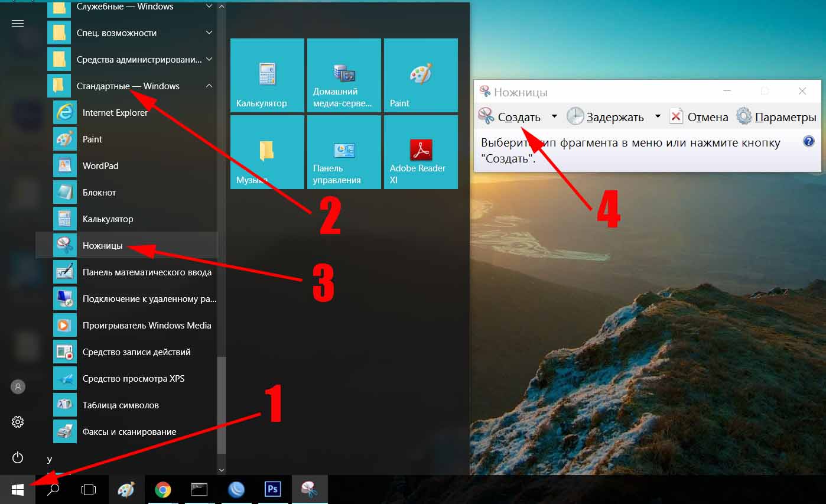This screenshot has width=826, height=504.
Task: Click the app list scrollbar up arrow
Action: click(x=222, y=6)
